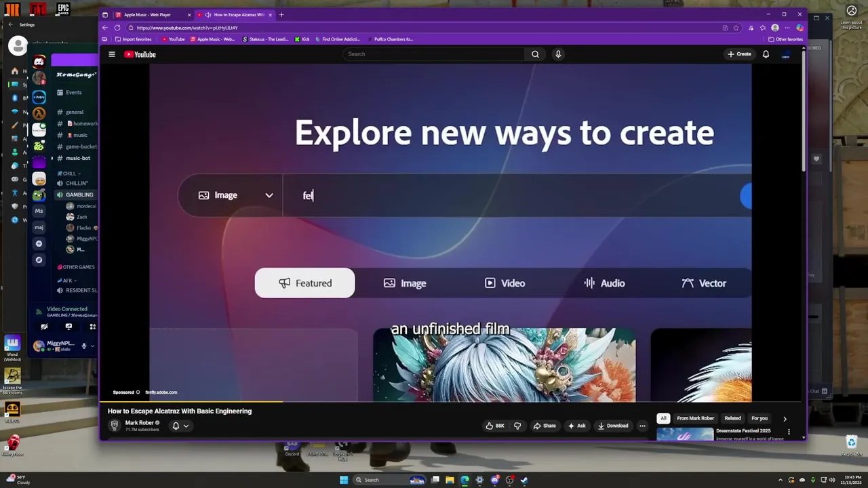Select the All filter chip
The width and height of the screenshot is (868, 488).
tap(663, 418)
